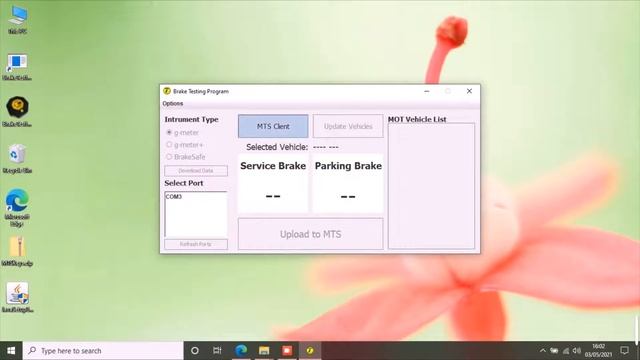
Task: Select the g-meter+ radio button
Action: [x=169, y=145]
